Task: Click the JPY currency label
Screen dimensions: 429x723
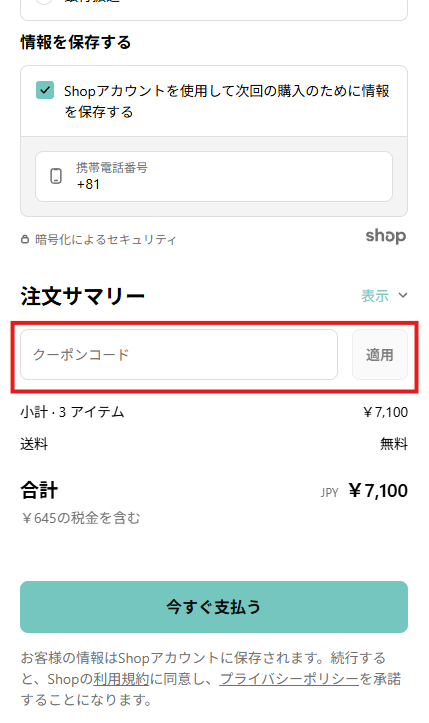Action: pyautogui.click(x=330, y=492)
